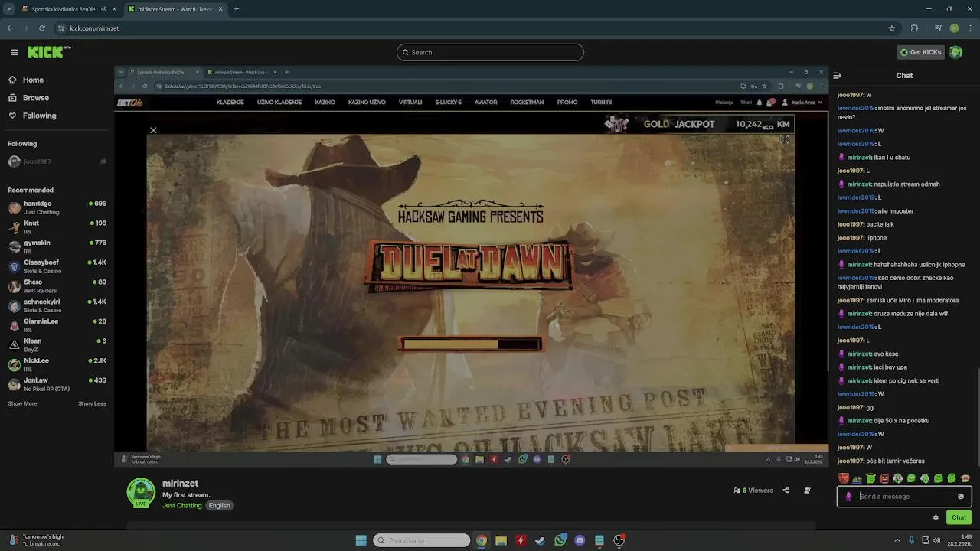
Task: Open Discord from the taskbar
Action: click(x=580, y=540)
